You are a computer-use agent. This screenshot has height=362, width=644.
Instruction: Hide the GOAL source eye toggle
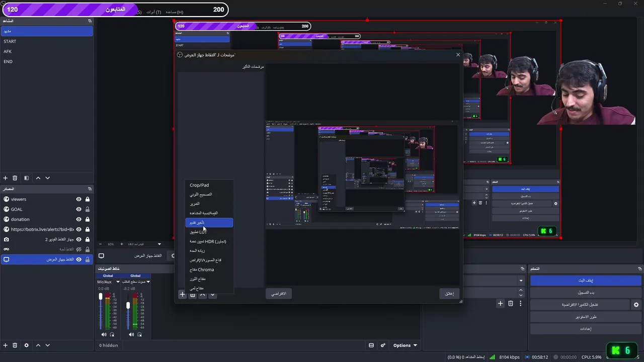click(78, 209)
